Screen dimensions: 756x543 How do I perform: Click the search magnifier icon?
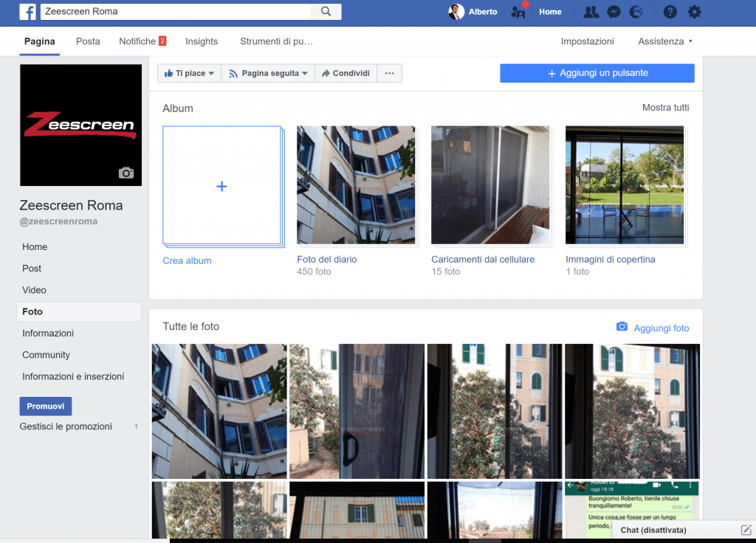coord(326,11)
